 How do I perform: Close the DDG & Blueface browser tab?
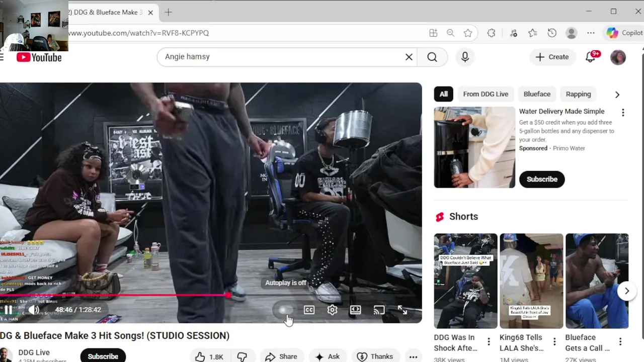(150, 13)
